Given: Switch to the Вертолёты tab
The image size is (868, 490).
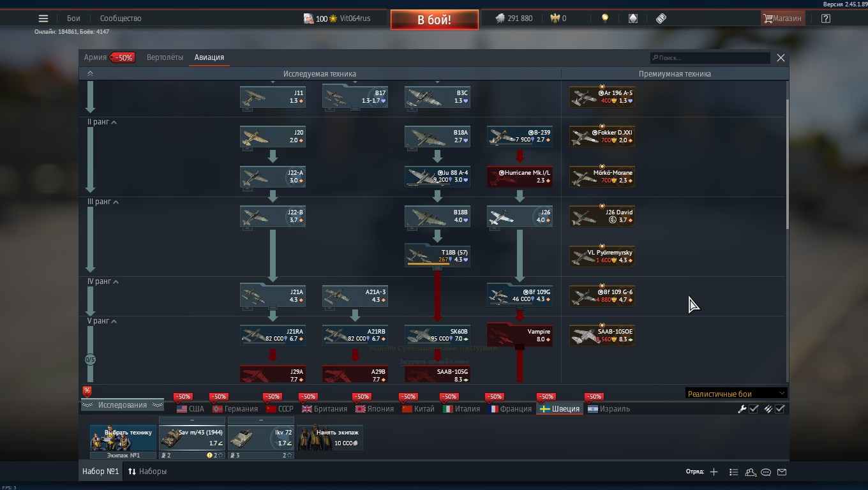Looking at the screenshot, I should click(165, 57).
